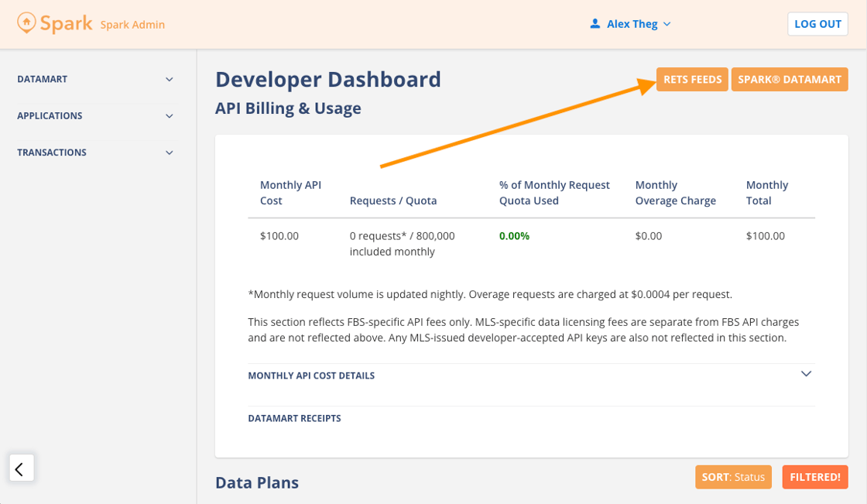This screenshot has width=867, height=504.
Task: Open the Transactions sidebar menu
Action: click(x=52, y=153)
